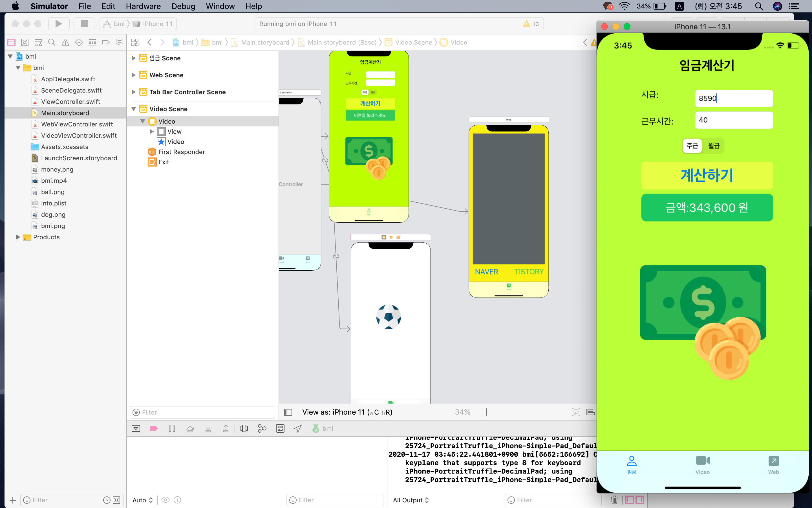Open the Report navigator icon

120,42
